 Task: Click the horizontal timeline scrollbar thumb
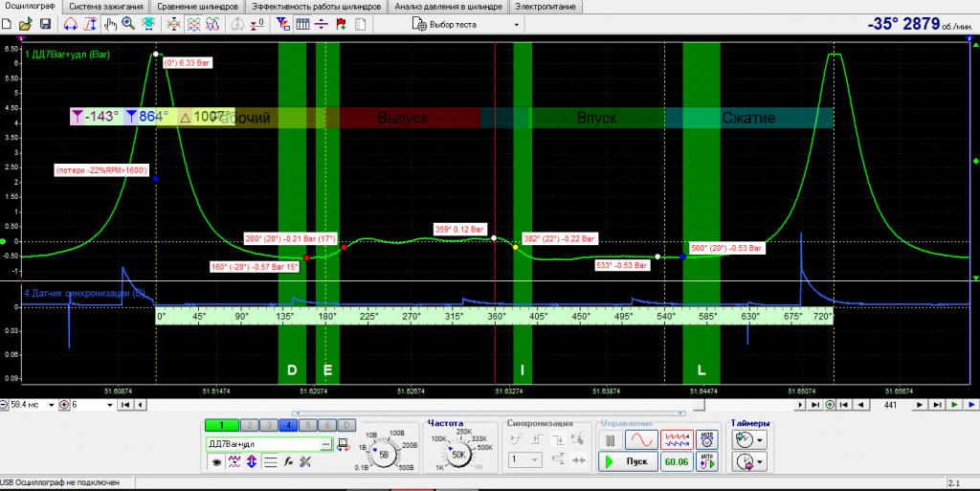click(698, 405)
